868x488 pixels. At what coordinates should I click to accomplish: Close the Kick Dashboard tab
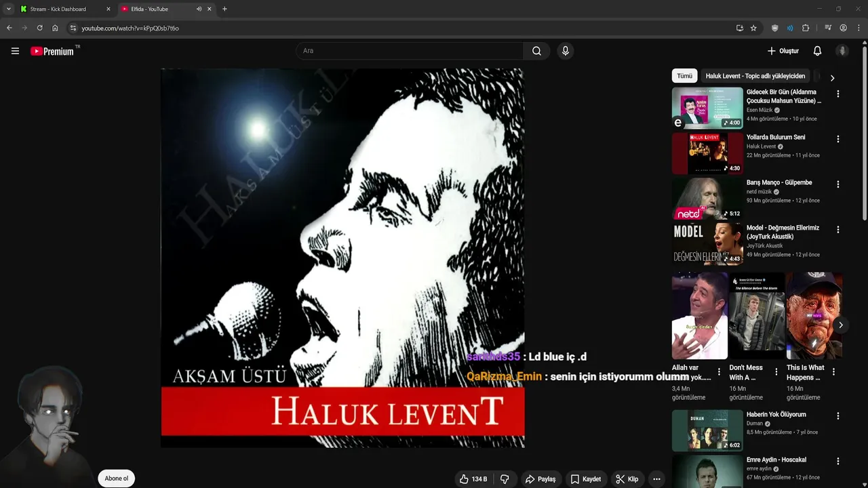[108, 9]
